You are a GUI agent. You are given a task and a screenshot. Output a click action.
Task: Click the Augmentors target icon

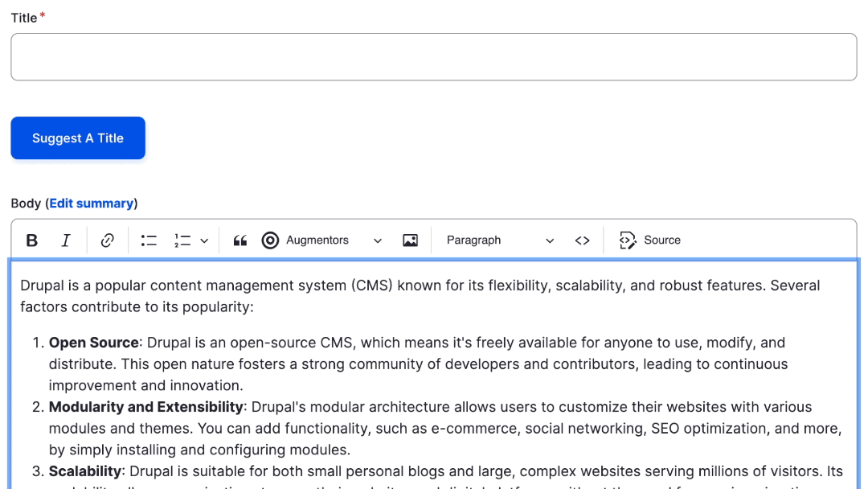271,240
